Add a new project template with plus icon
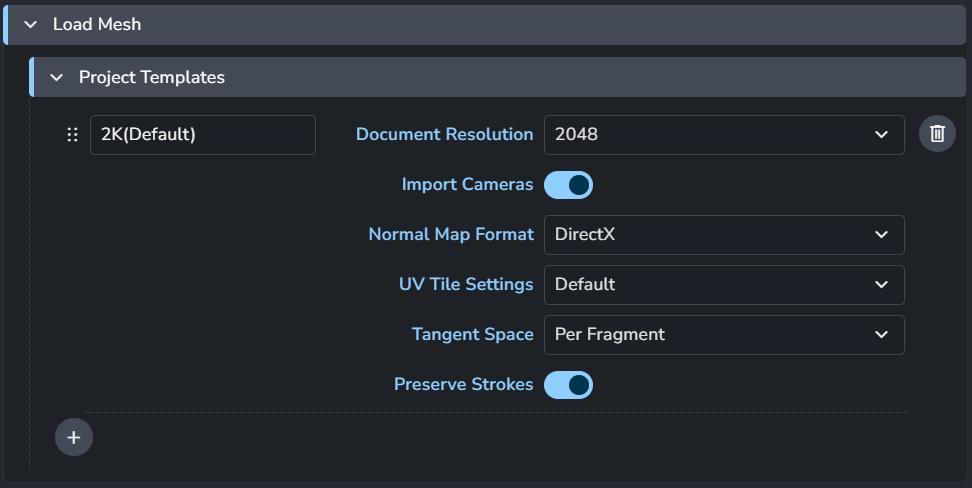 pyautogui.click(x=74, y=437)
